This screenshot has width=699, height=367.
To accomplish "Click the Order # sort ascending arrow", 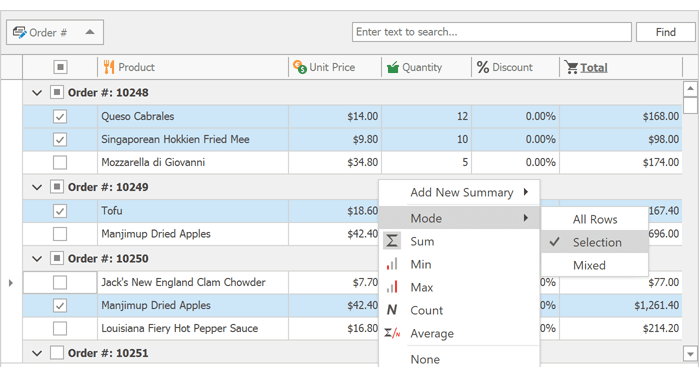I will pos(90,32).
